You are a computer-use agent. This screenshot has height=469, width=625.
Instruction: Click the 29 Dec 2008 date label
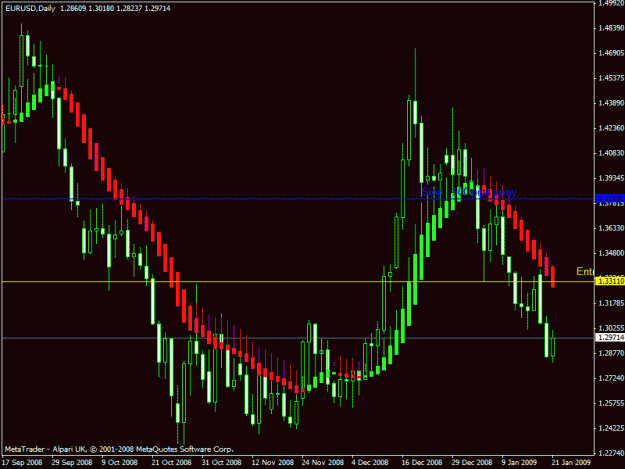(472, 463)
